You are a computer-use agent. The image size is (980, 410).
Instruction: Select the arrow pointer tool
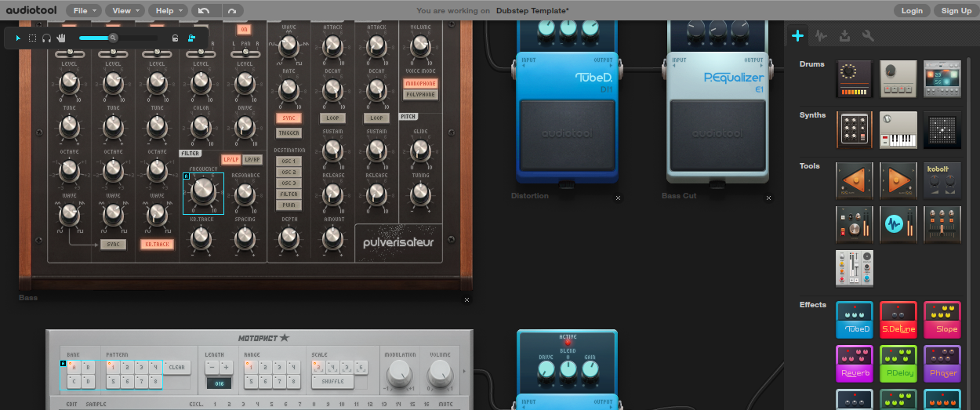(20, 38)
